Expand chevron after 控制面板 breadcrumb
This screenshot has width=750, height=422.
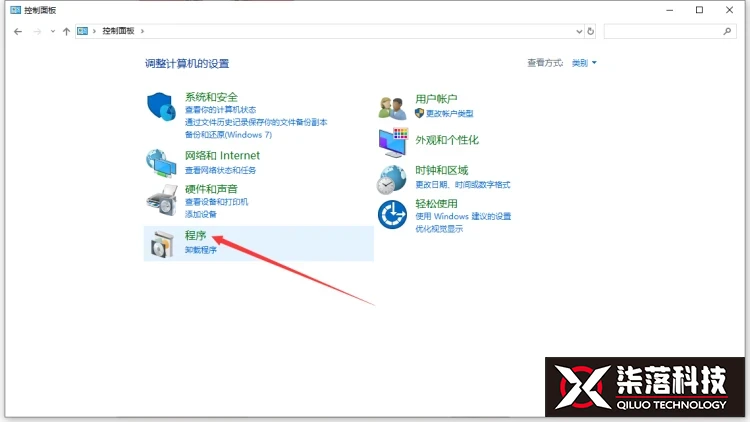pyautogui.click(x=142, y=31)
